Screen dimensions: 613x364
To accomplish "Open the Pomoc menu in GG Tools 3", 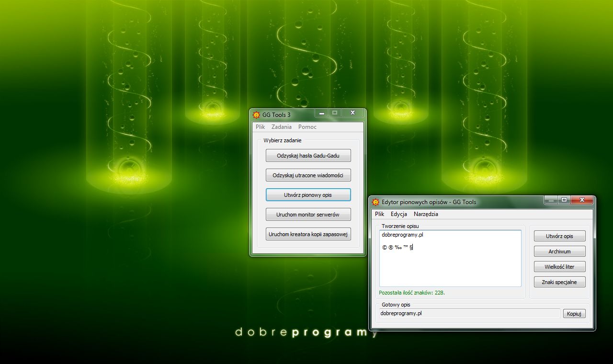I will click(307, 127).
